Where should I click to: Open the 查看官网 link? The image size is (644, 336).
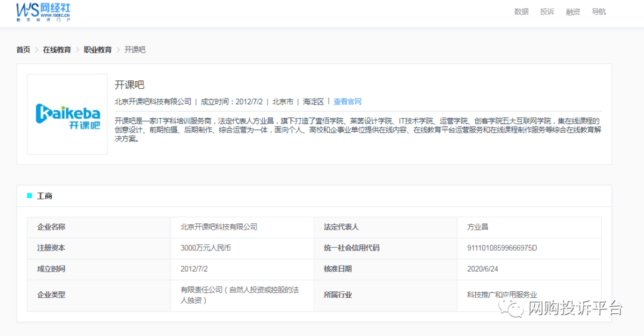(348, 101)
